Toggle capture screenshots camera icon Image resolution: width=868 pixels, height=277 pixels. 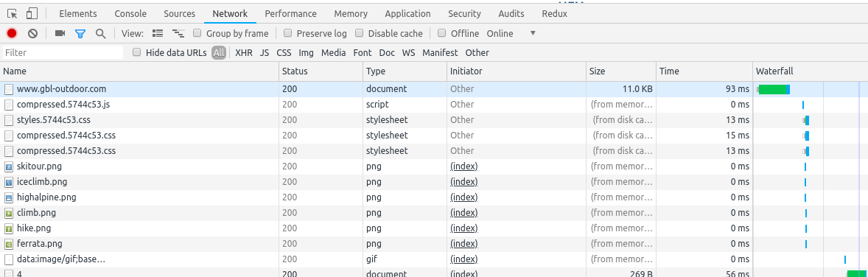click(60, 33)
